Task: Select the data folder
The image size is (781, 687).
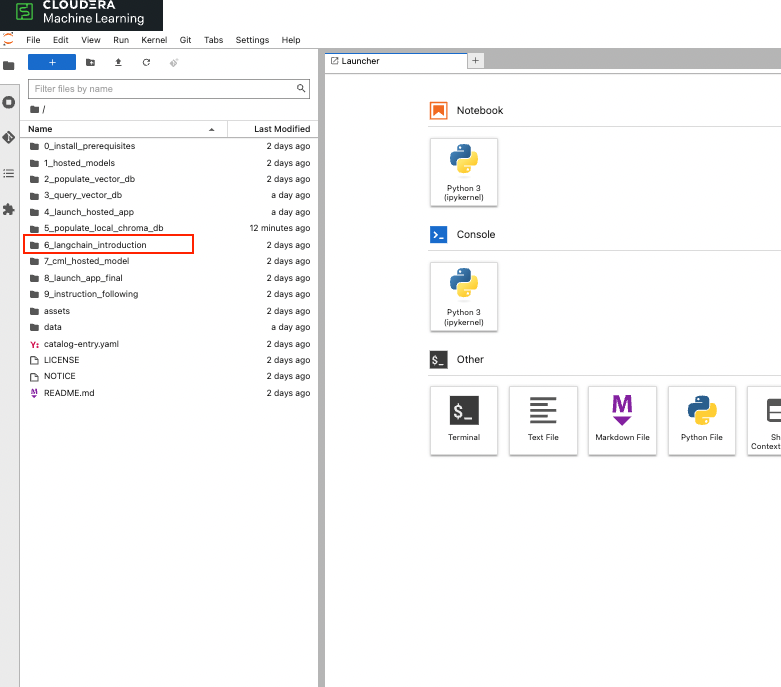Action: [x=169, y=327]
